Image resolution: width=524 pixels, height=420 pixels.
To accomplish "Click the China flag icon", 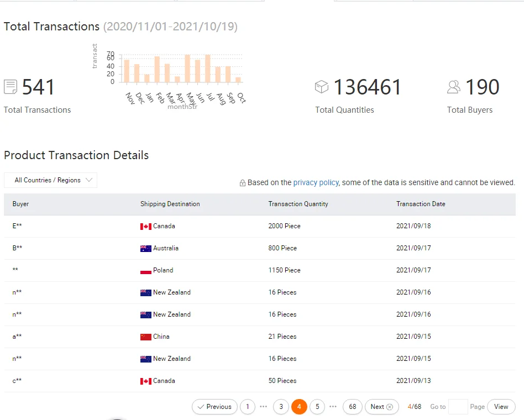I will coord(146,337).
